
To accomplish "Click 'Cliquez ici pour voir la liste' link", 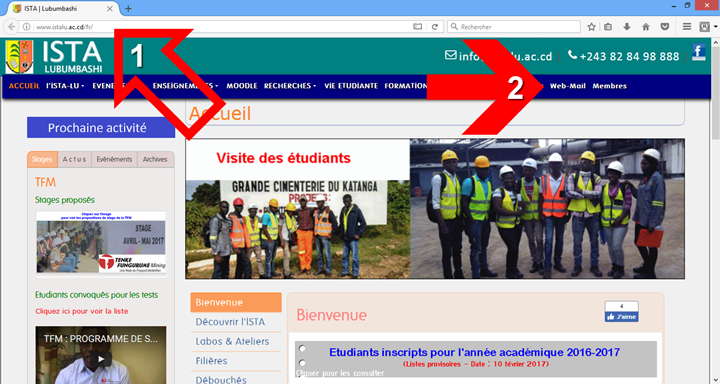I will (x=82, y=311).
